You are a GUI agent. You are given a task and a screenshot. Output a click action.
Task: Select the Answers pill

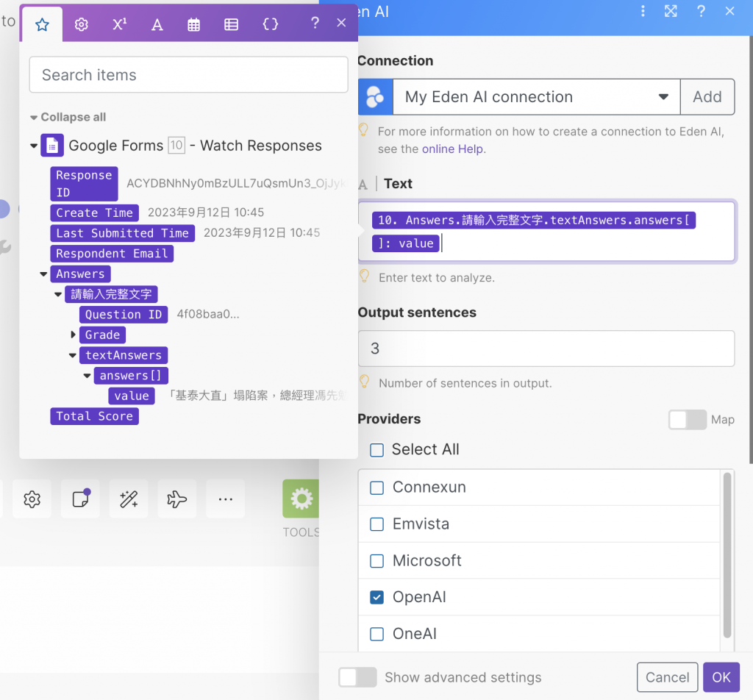pyautogui.click(x=80, y=274)
